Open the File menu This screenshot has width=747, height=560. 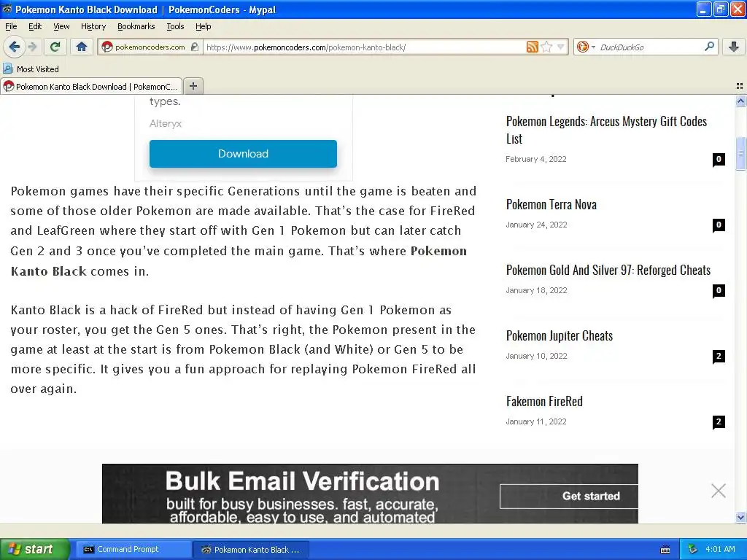11,26
